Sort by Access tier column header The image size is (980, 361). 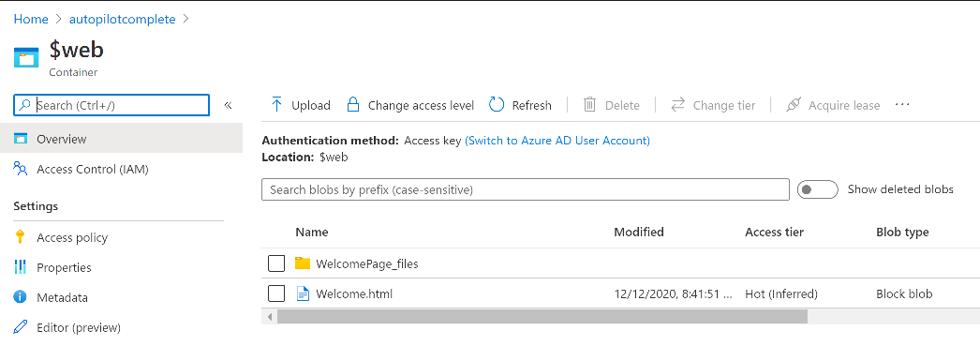775,233
